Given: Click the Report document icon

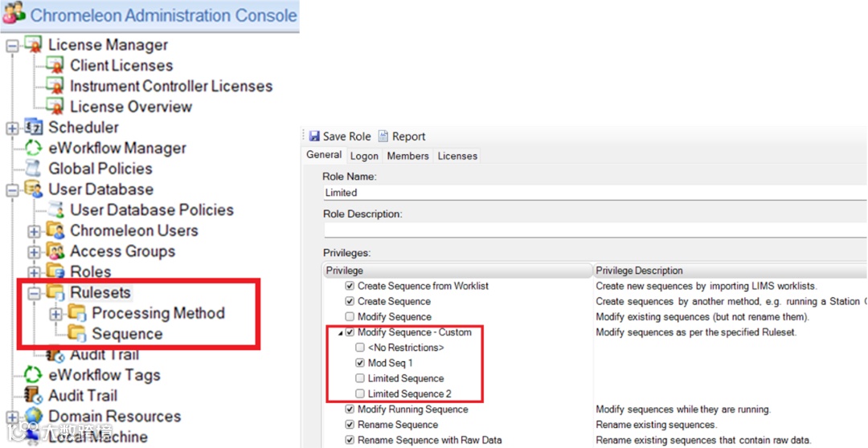Looking at the screenshot, I should pyautogui.click(x=383, y=136).
